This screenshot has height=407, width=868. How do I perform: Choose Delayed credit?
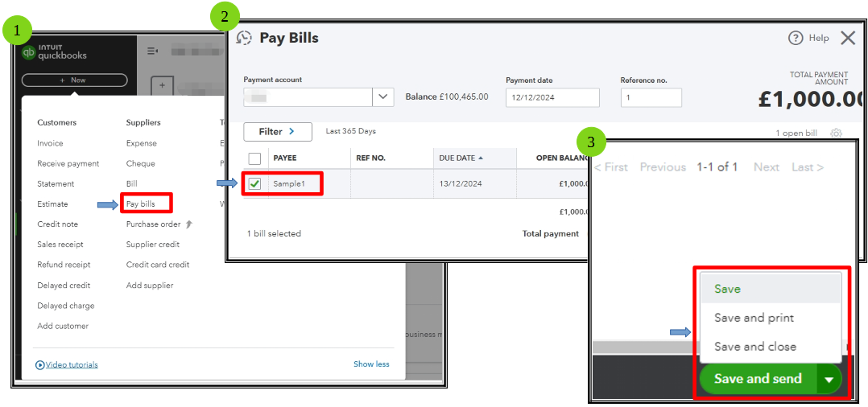click(x=64, y=286)
